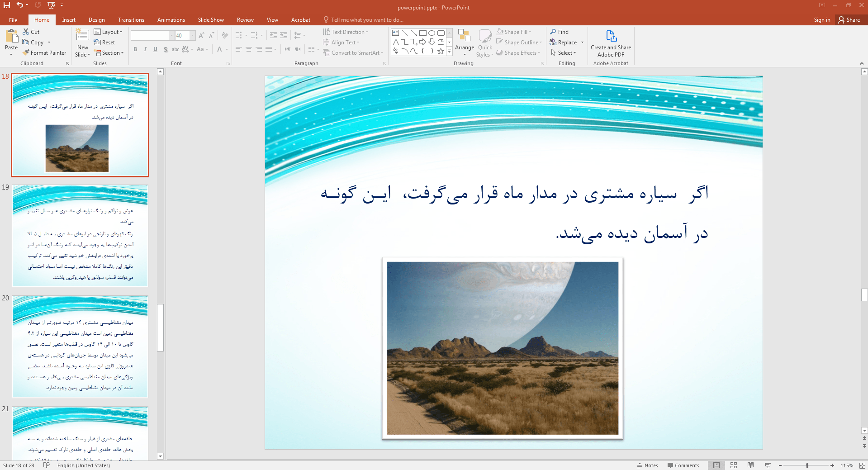Select slide 20 thumbnail

(80, 347)
